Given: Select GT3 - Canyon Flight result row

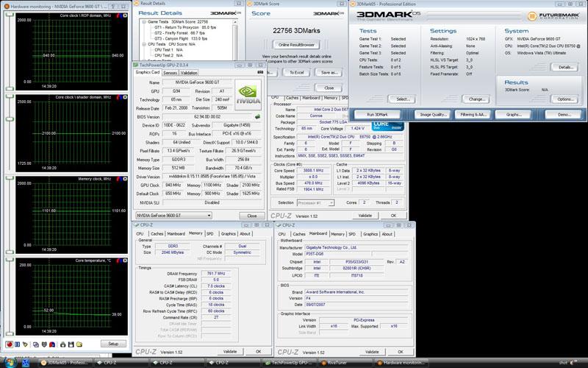Looking at the screenshot, I should [x=181, y=39].
